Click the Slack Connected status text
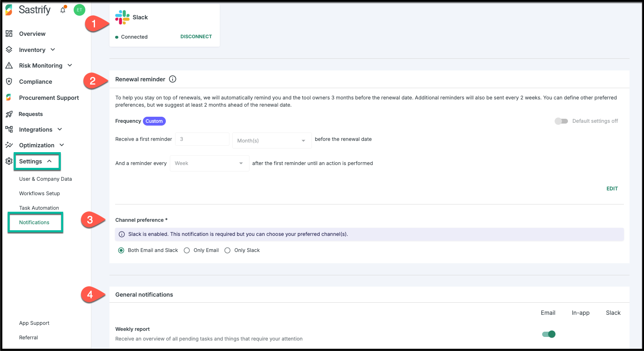This screenshot has width=644, height=351. [134, 37]
